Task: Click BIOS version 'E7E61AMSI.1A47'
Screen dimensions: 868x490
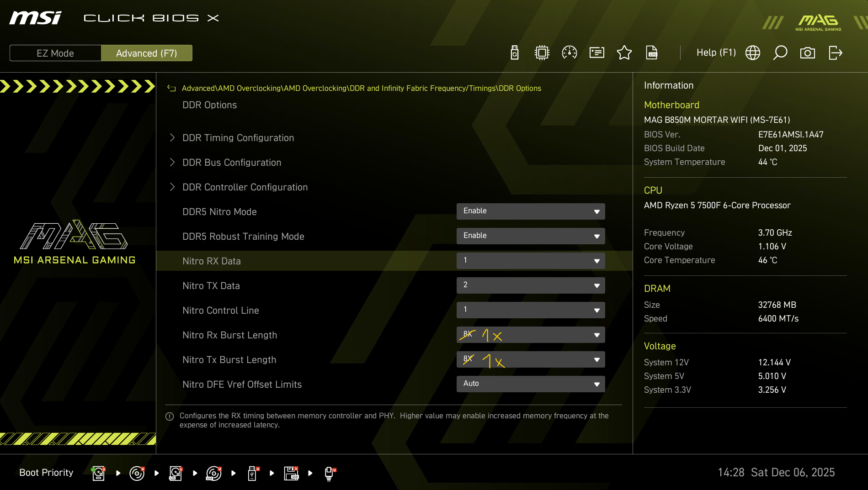Action: click(x=791, y=135)
